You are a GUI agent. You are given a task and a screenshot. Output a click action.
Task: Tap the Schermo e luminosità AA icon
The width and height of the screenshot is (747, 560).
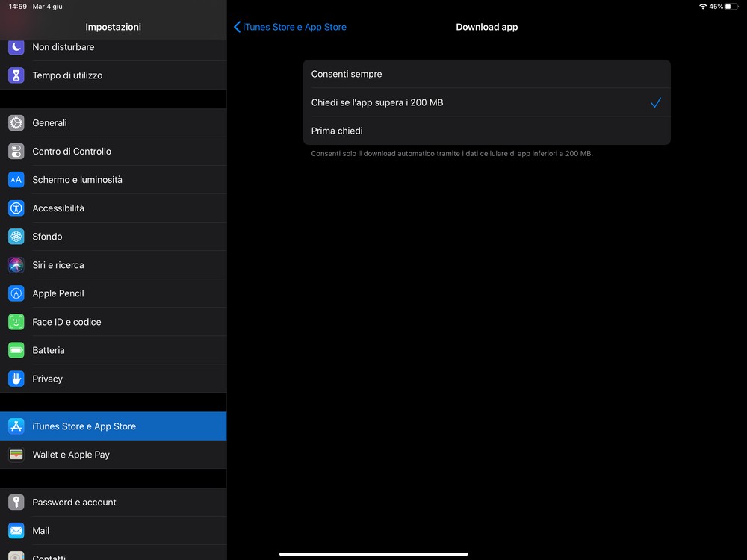16,179
